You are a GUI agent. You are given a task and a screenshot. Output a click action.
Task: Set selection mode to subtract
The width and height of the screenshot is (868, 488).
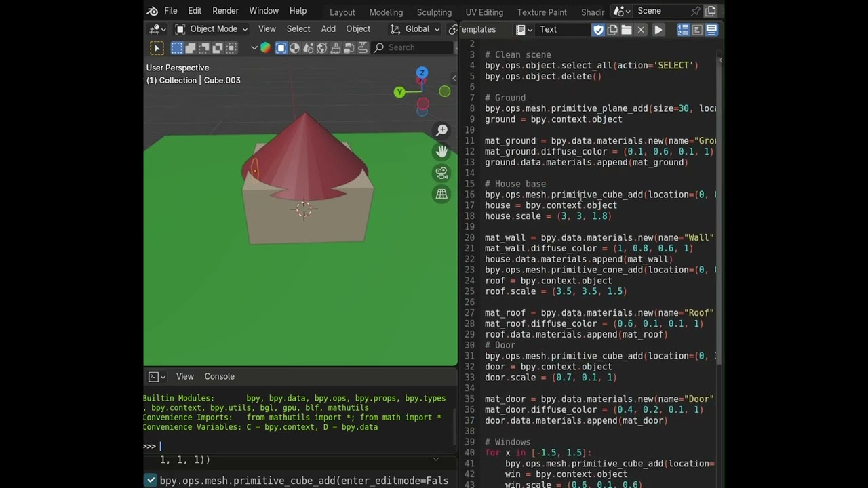point(204,47)
